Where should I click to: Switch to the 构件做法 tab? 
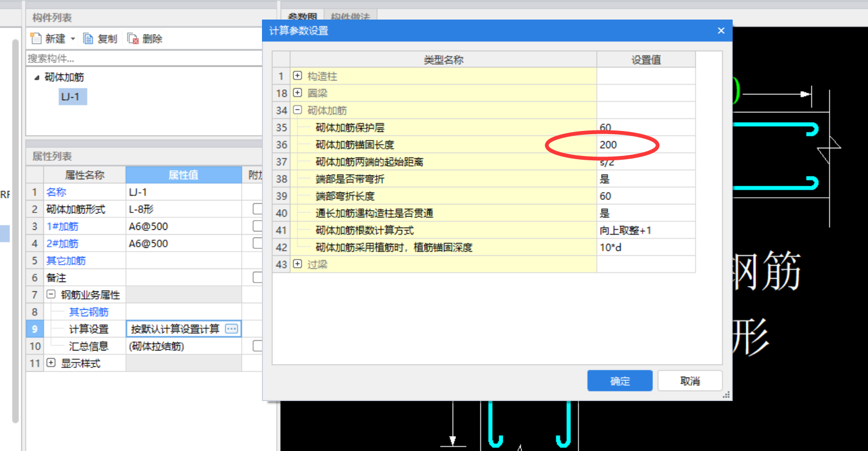[351, 16]
